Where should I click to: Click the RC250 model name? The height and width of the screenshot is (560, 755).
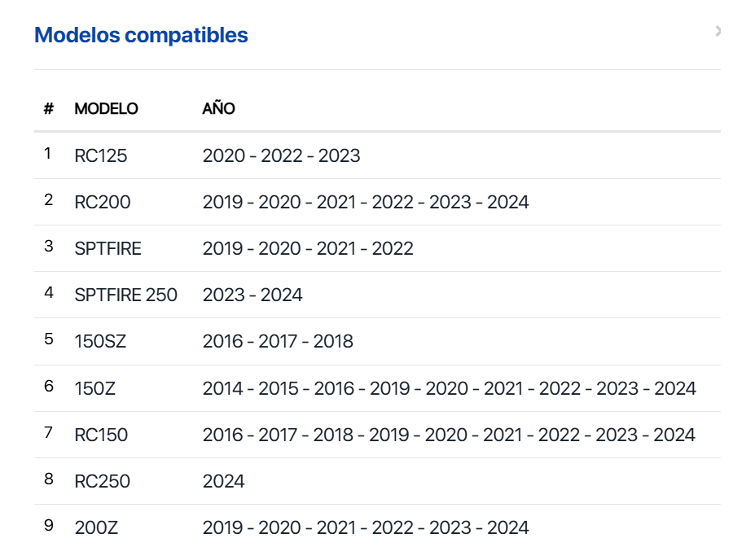[102, 481]
